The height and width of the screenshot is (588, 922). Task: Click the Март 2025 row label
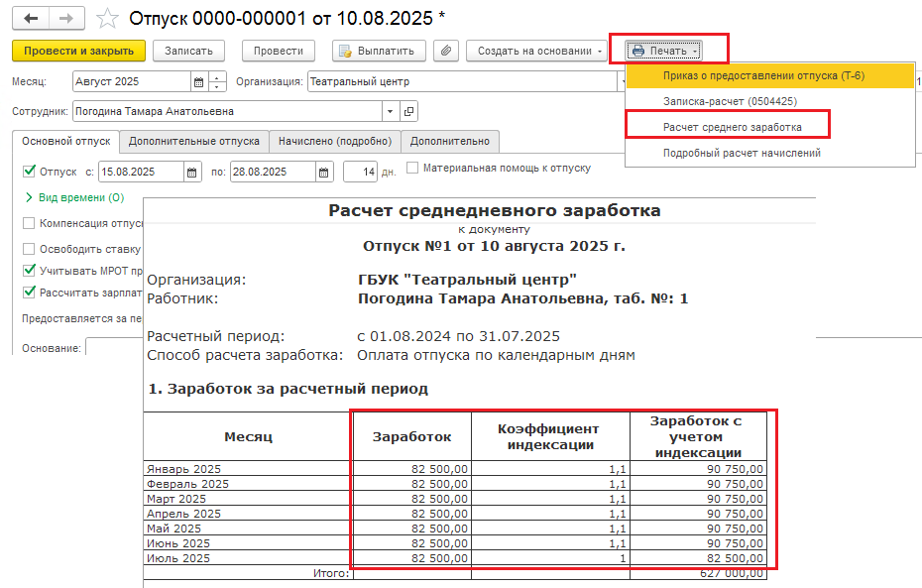[176, 499]
